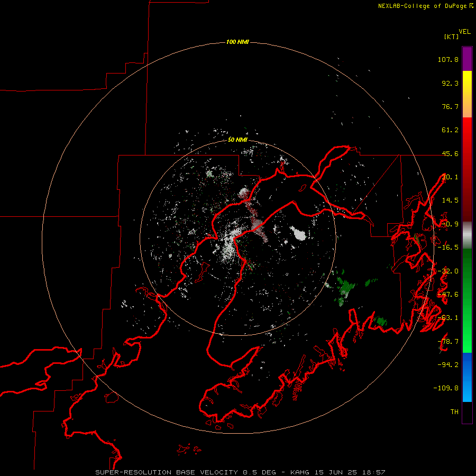Click the green velocity echo cluster southeast of the 50 NMI ring
This screenshot has height=476, width=476.
(344, 287)
